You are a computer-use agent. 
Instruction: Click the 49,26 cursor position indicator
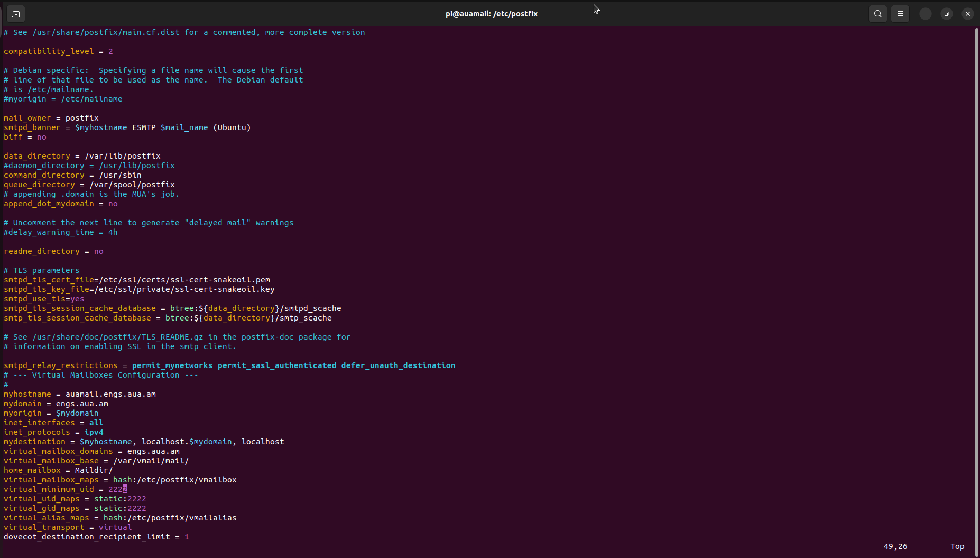[895, 546]
